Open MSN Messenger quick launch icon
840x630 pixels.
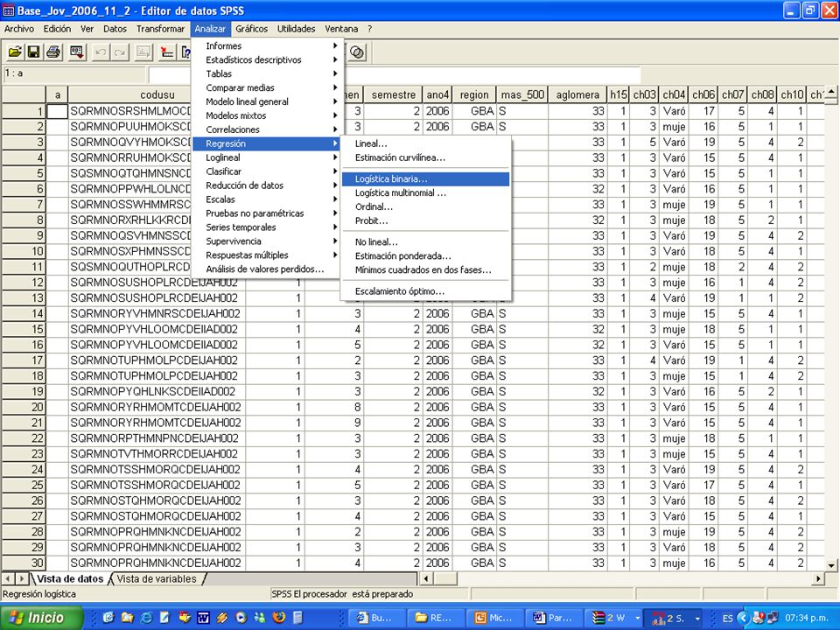260,618
